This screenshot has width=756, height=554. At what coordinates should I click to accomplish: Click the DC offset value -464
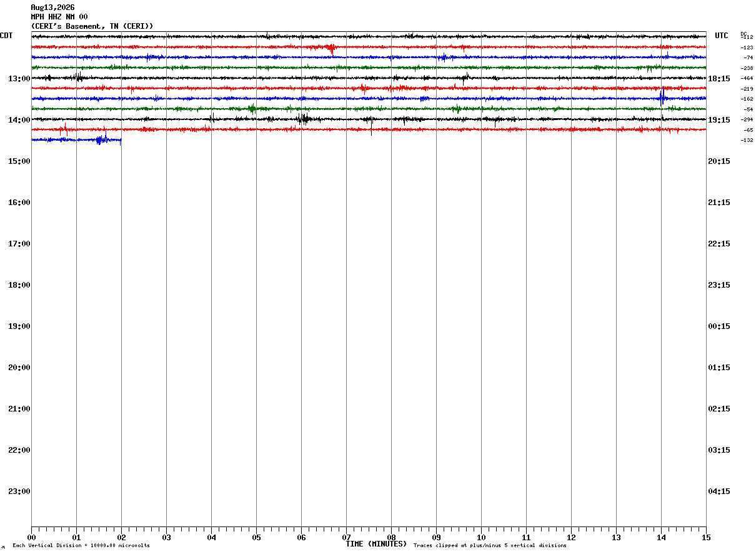pyautogui.click(x=747, y=78)
